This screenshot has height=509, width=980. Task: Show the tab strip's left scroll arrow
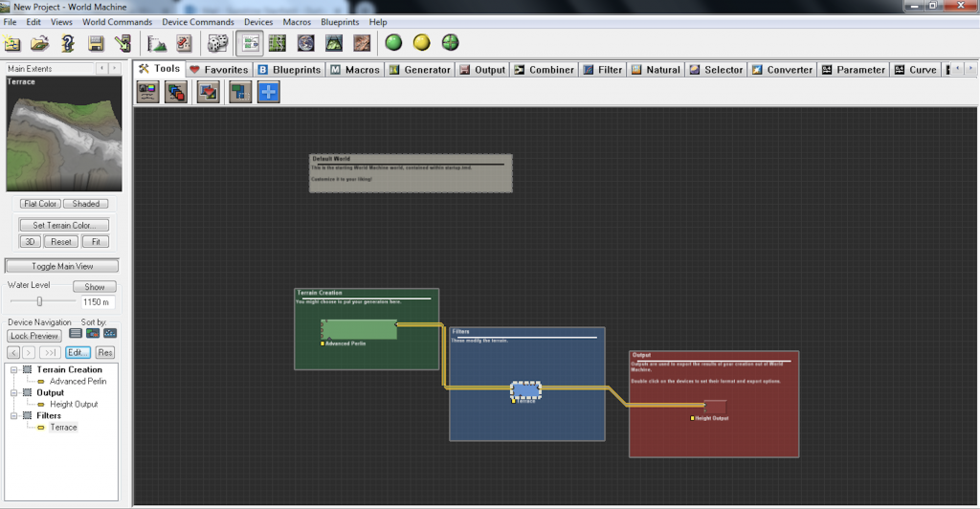coord(958,69)
